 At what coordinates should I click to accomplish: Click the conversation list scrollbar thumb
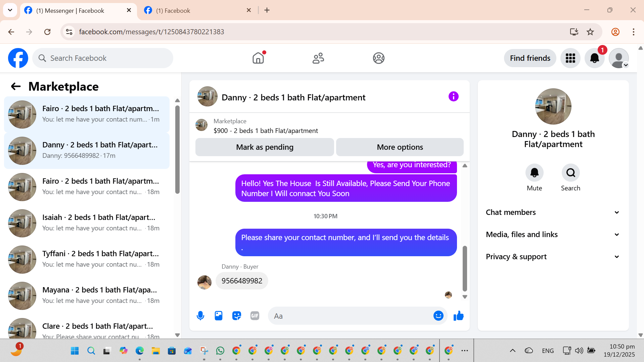tap(177, 149)
